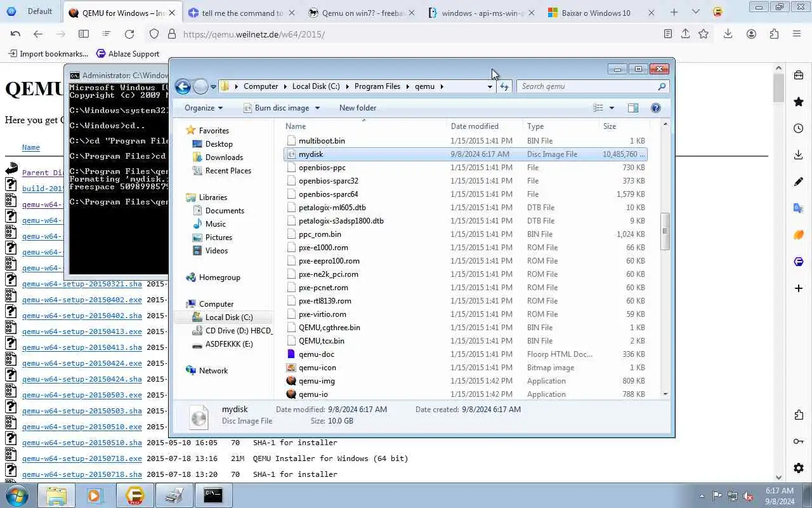The width and height of the screenshot is (812, 508).
Task: Open Music library
Action: click(215, 224)
